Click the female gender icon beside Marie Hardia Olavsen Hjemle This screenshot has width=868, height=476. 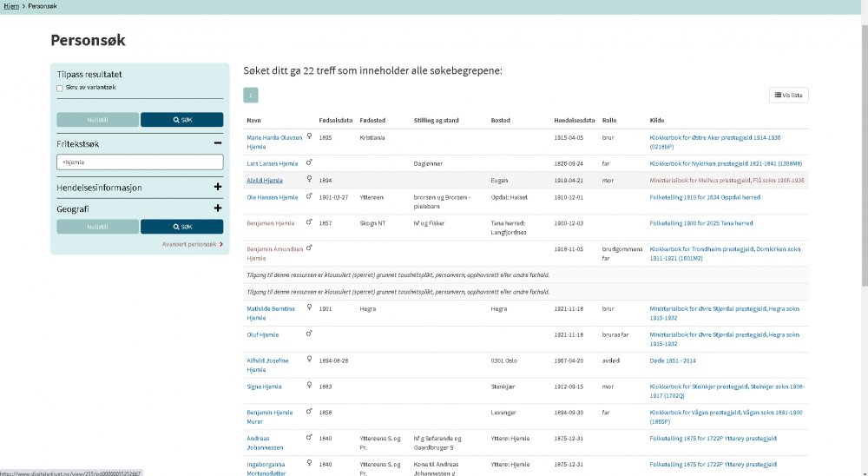tap(309, 135)
